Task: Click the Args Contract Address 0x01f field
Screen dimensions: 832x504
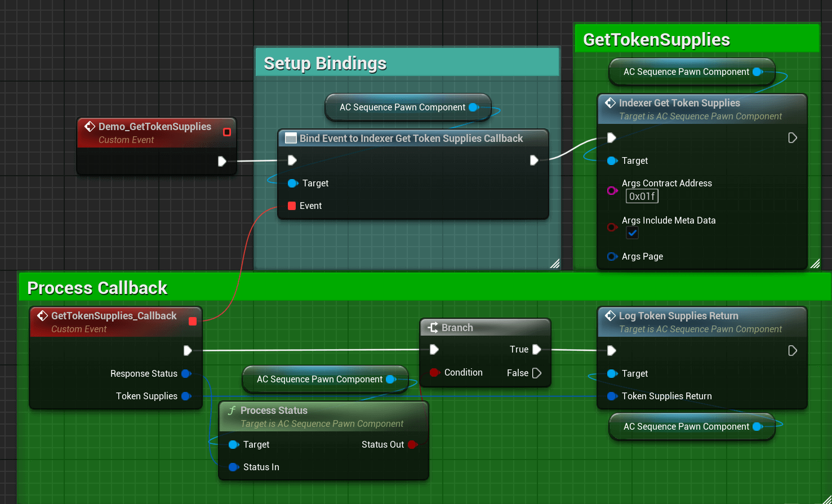Action: click(x=642, y=197)
